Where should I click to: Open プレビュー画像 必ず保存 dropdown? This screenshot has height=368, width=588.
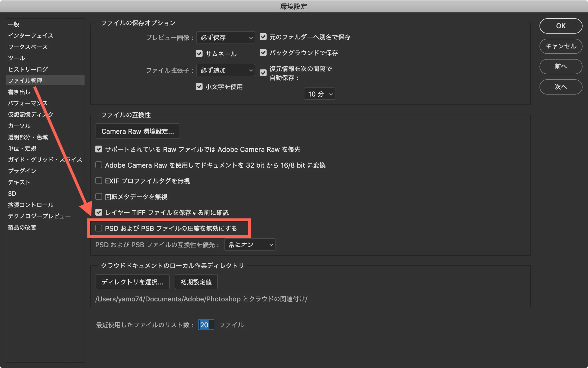pos(226,37)
